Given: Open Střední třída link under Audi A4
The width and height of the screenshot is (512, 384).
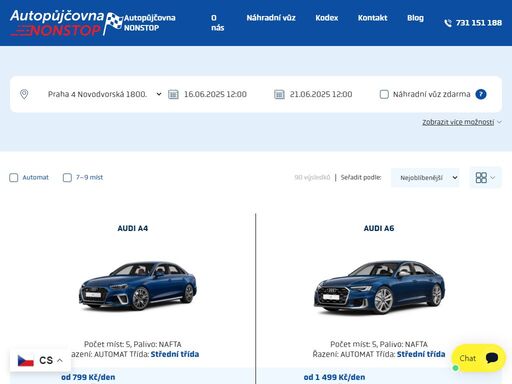Looking at the screenshot, I should [x=175, y=354].
